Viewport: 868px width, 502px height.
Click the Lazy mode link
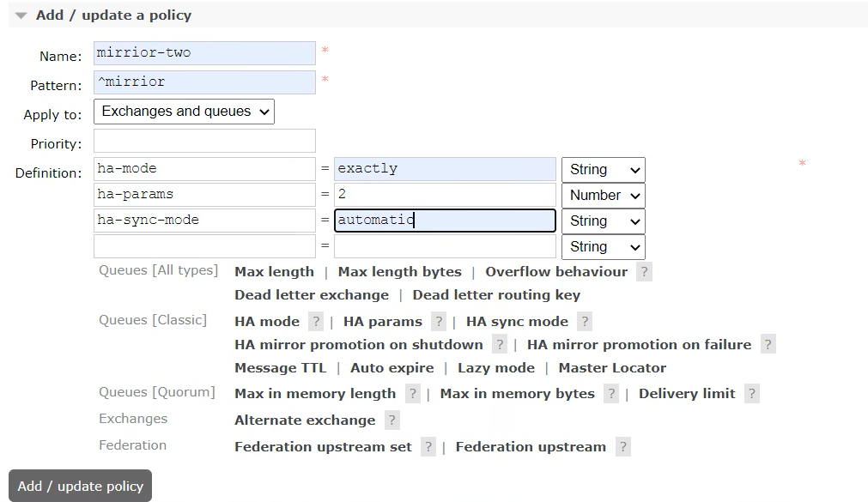496,368
